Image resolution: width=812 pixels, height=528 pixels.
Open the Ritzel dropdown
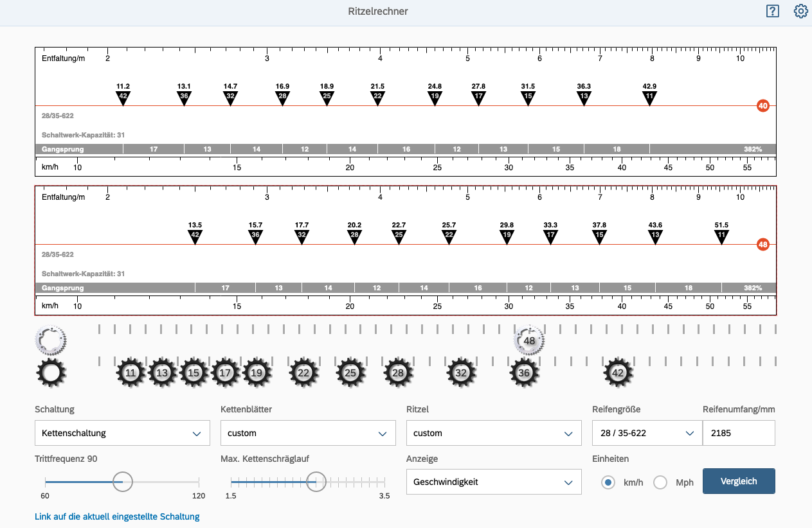pyautogui.click(x=494, y=433)
